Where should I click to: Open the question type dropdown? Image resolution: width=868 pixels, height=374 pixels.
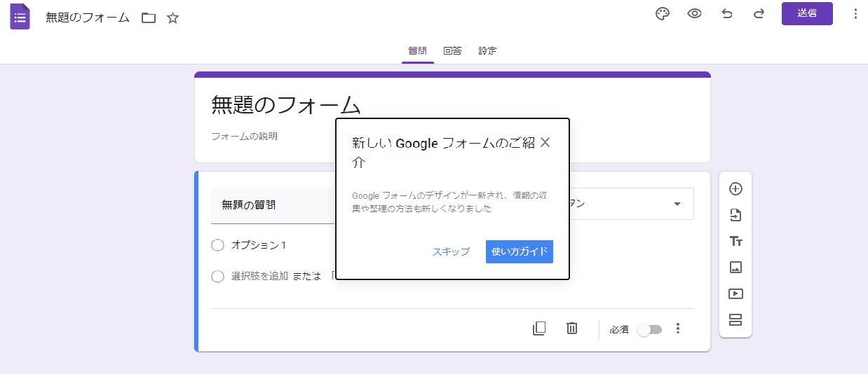(x=631, y=204)
